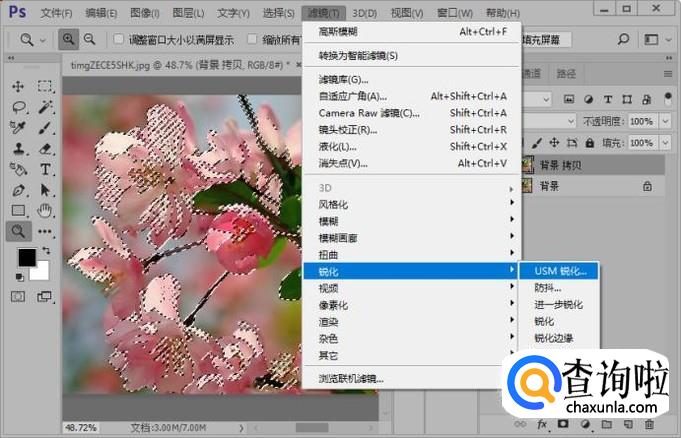Choose 防抖... from sharpen submenu
Viewport: 681px width, 438px height.
[x=559, y=288]
